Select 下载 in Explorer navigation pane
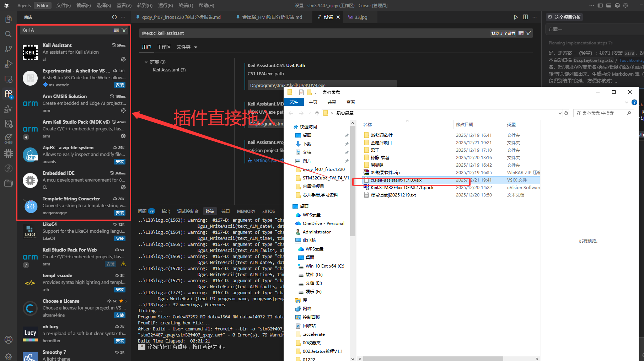Viewport: 644px width, 361px height. (307, 144)
